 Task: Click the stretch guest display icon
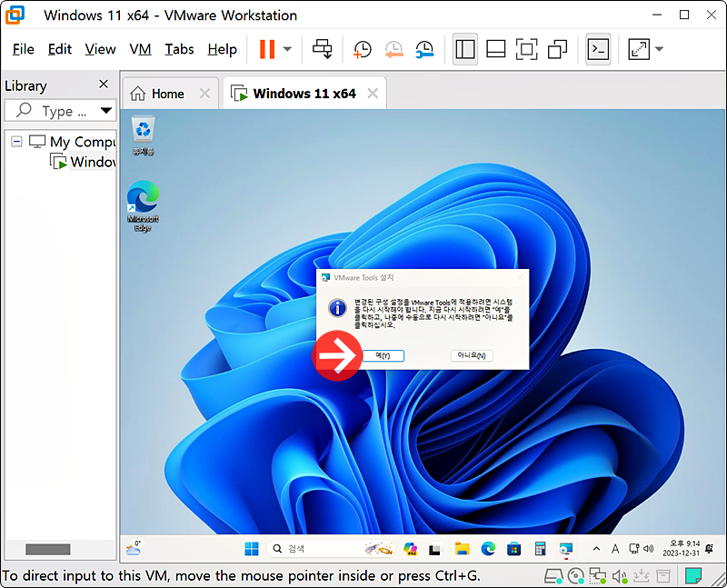[x=639, y=49]
